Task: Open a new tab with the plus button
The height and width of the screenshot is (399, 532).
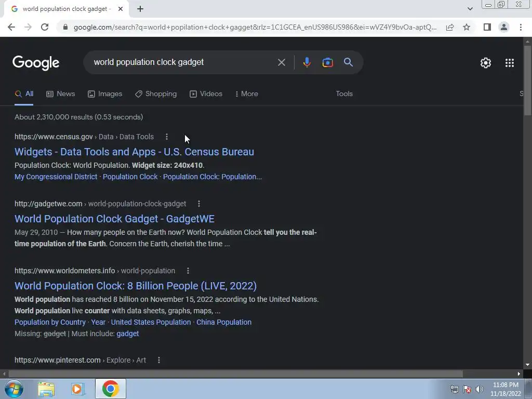Action: point(140,9)
